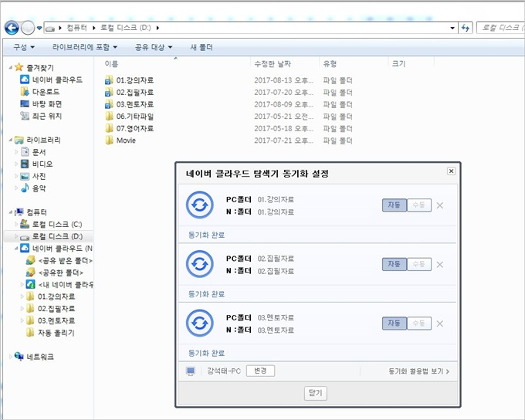Click the refresh button beside address bar

coord(466,28)
